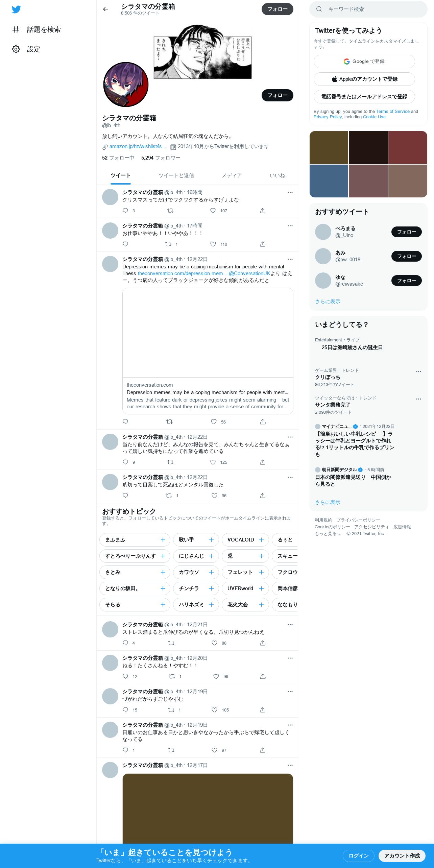Follow the VOCALOID topic
The image size is (434, 868).
point(261,540)
